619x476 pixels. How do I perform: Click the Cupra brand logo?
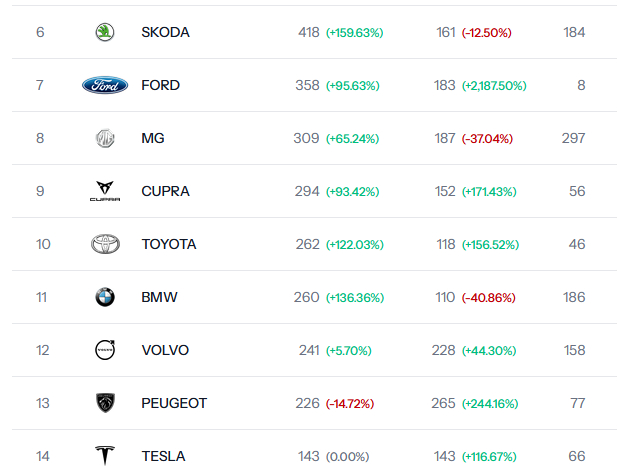pyautogui.click(x=105, y=191)
